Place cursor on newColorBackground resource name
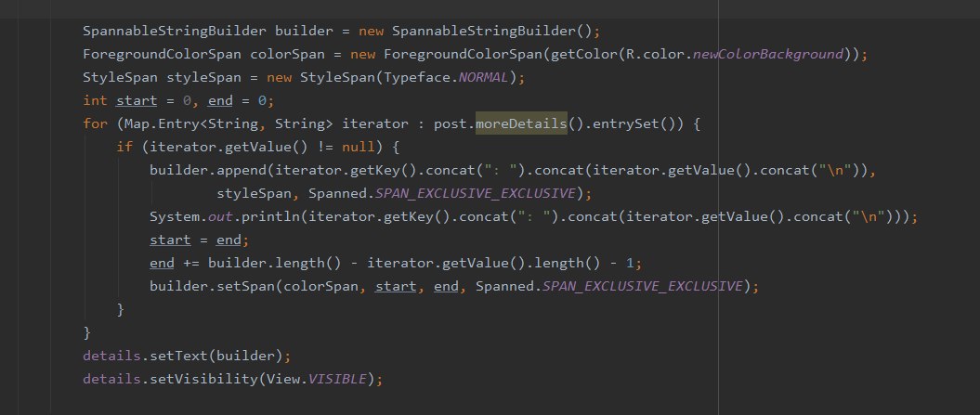The image size is (980, 415). click(x=768, y=54)
